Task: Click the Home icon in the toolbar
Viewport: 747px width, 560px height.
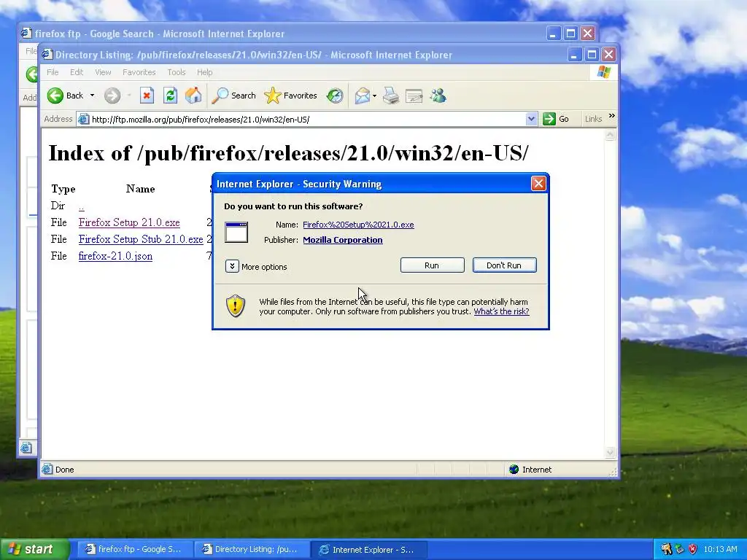Action: (193, 96)
